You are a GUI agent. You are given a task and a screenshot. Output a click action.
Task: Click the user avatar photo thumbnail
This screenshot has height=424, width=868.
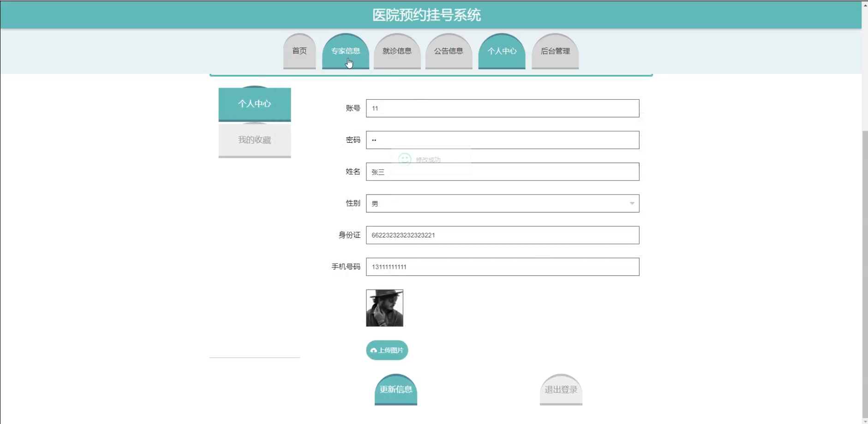pos(384,308)
